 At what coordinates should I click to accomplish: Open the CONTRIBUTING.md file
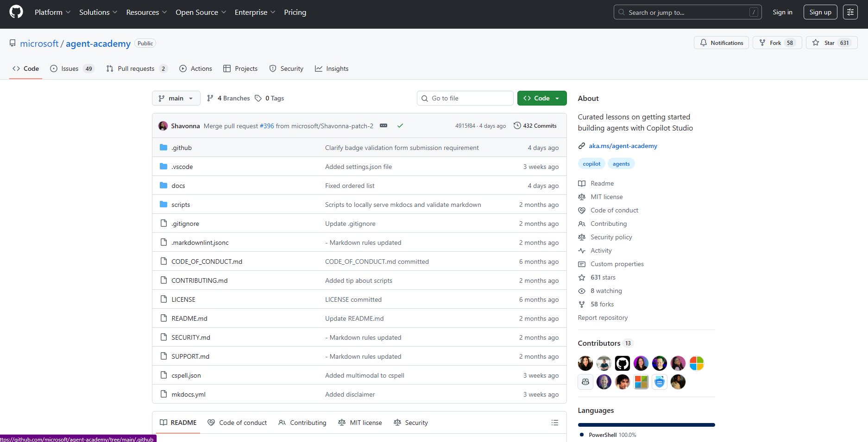200,280
